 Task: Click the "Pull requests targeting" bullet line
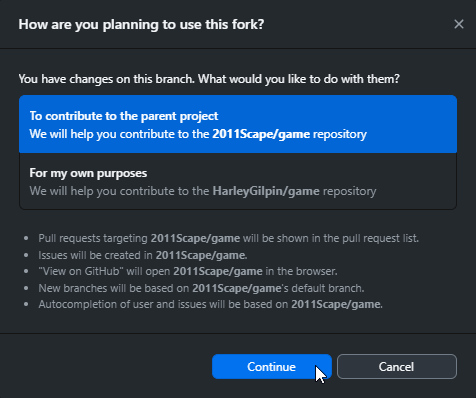coord(228,238)
